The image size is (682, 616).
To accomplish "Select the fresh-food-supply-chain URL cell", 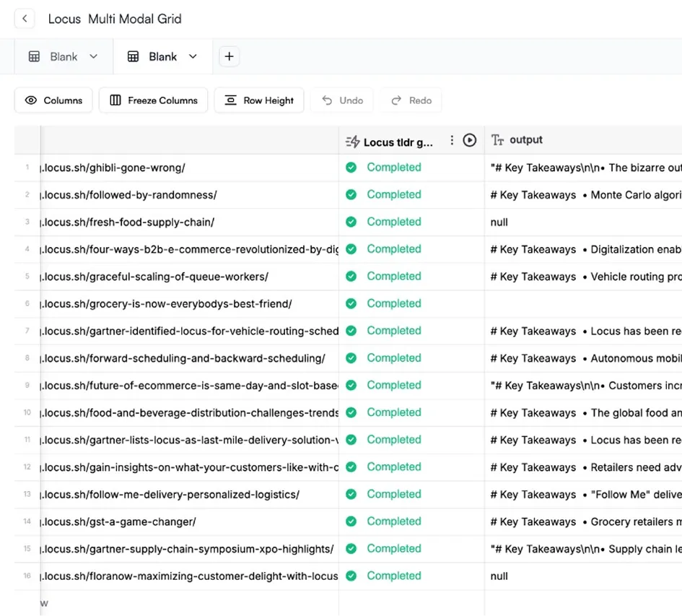I will click(x=190, y=222).
